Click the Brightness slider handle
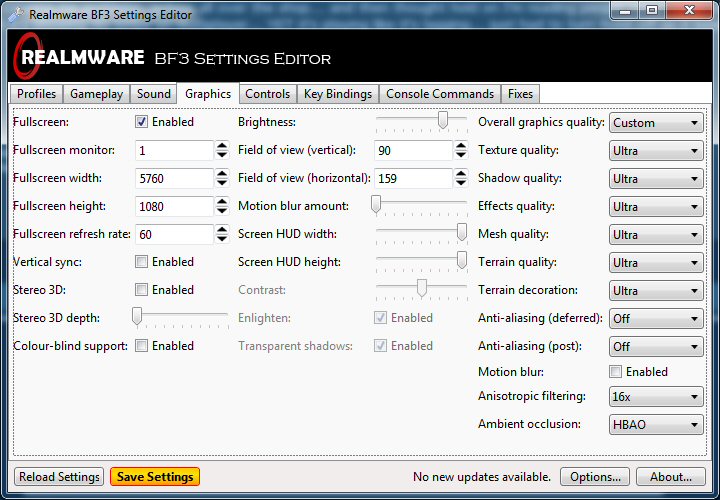 [x=443, y=120]
